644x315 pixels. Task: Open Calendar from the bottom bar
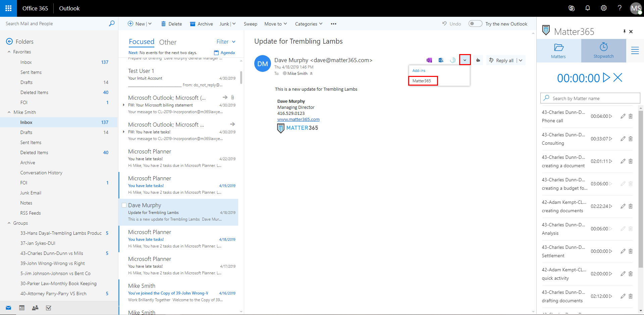point(22,308)
